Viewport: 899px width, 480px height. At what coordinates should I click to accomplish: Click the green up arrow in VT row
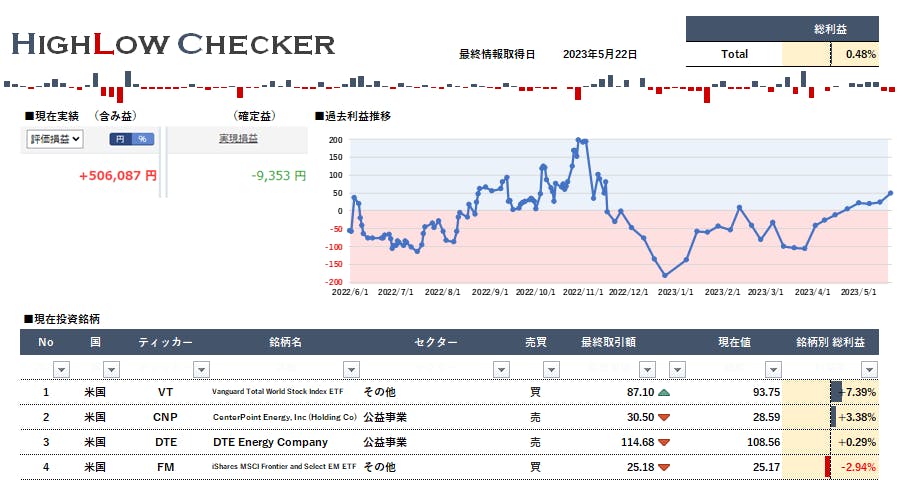click(665, 392)
